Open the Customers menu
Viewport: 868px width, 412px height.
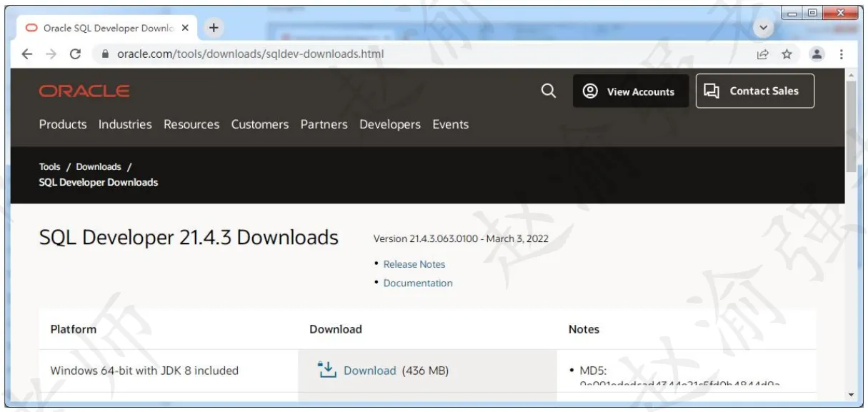(260, 124)
